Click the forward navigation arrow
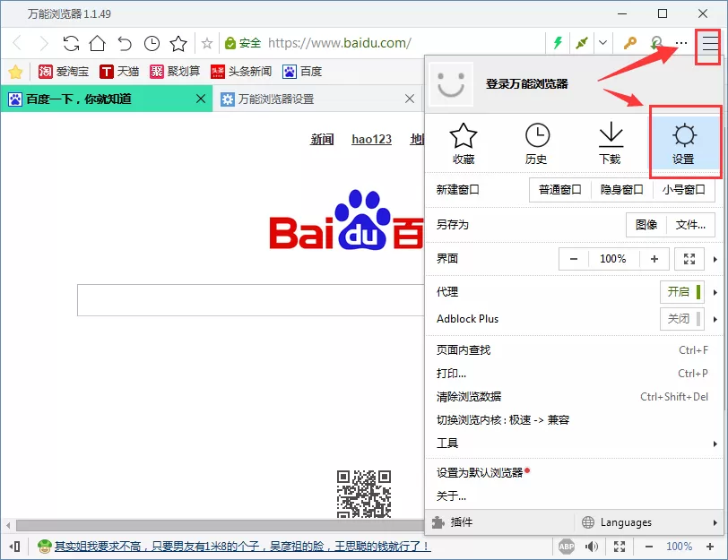The height and width of the screenshot is (560, 728). (44, 43)
